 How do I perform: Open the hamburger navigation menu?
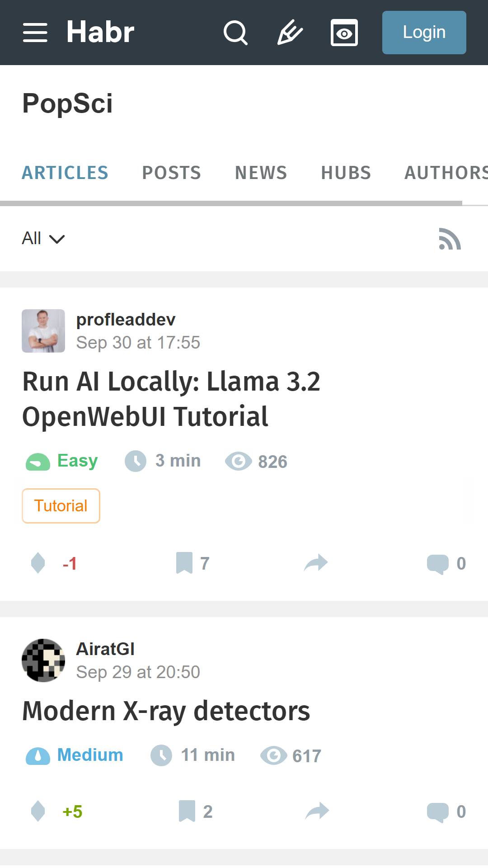(x=35, y=33)
